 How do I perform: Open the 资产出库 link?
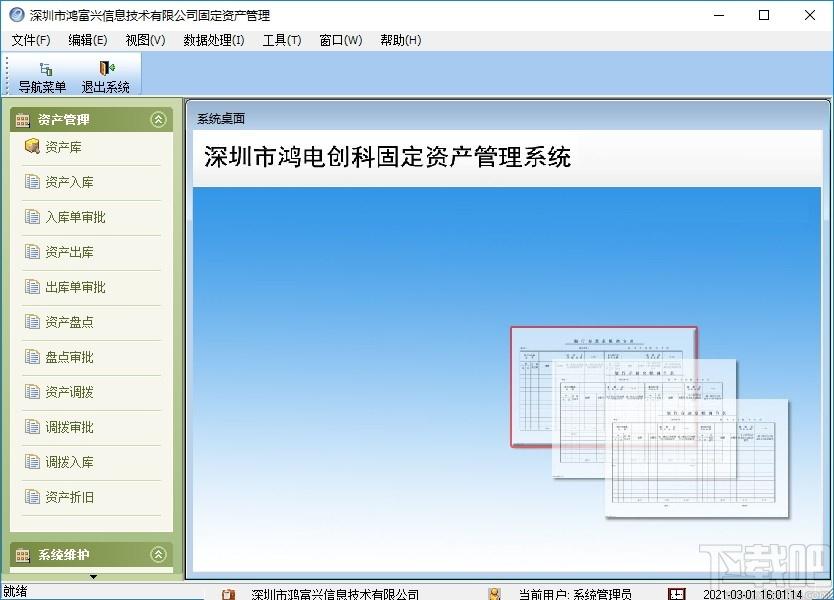(69, 252)
